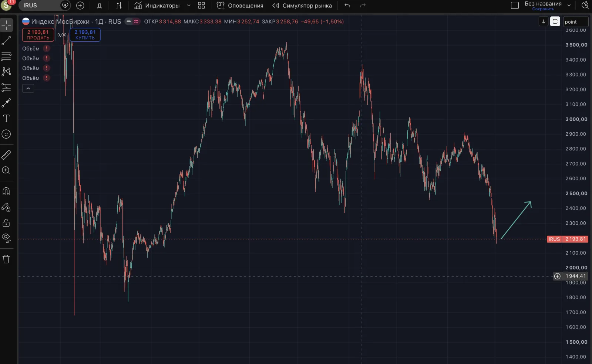
Task: Click the Russian flag symbol icon
Action: [x=26, y=21]
